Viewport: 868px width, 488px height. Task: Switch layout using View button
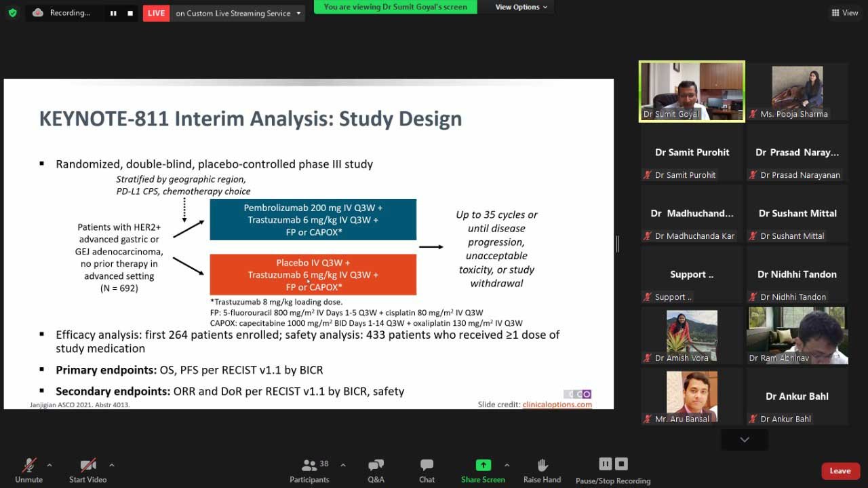click(844, 13)
